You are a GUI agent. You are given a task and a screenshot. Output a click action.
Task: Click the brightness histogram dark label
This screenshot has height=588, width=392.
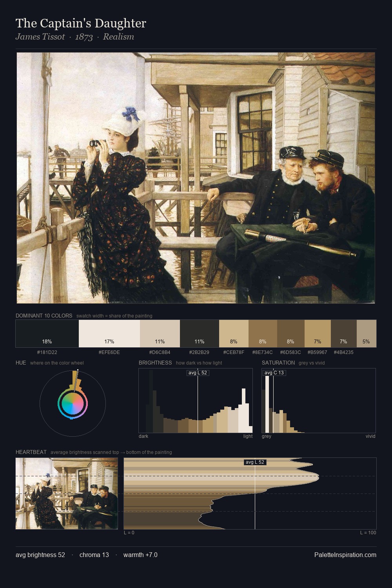click(143, 436)
